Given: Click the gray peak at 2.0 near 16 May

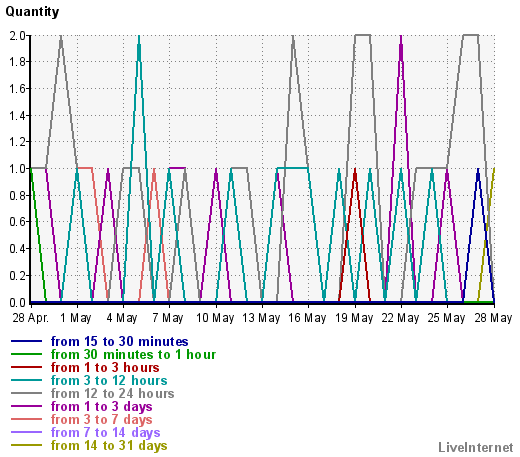Looking at the screenshot, I should (x=293, y=36).
